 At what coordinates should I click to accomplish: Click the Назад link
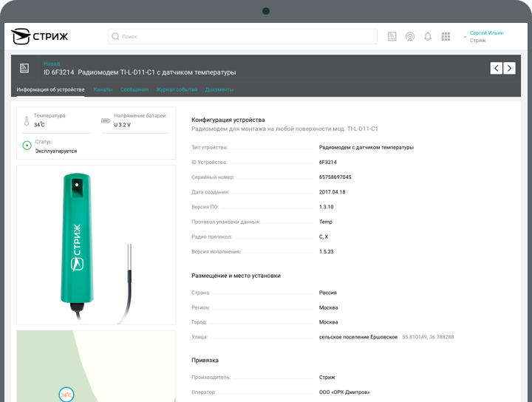[x=52, y=64]
